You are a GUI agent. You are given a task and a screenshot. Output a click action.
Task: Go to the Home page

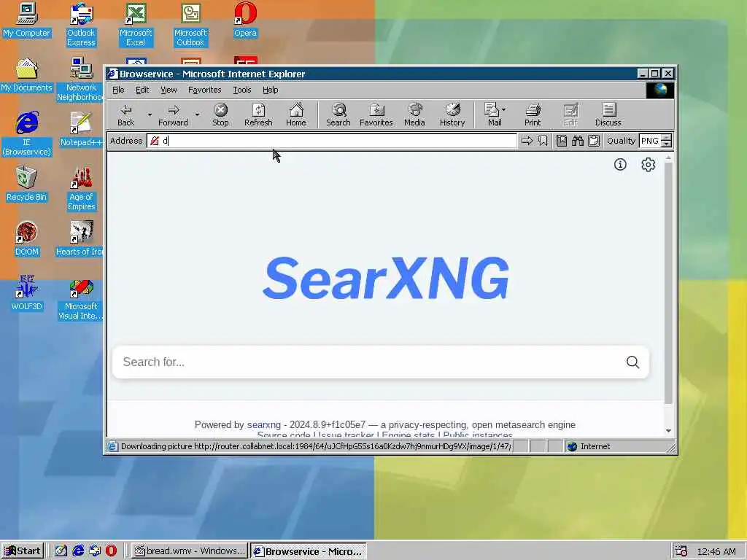[x=296, y=114]
